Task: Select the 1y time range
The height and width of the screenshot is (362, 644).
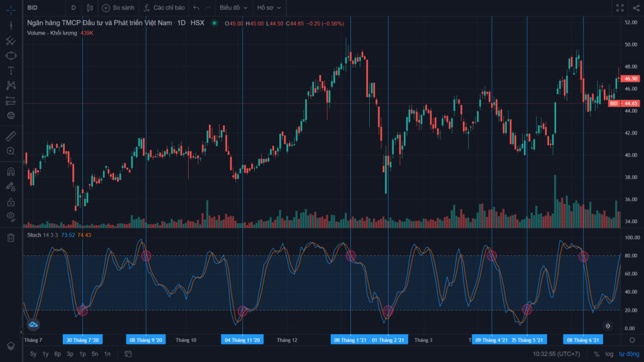Action: tap(45, 354)
